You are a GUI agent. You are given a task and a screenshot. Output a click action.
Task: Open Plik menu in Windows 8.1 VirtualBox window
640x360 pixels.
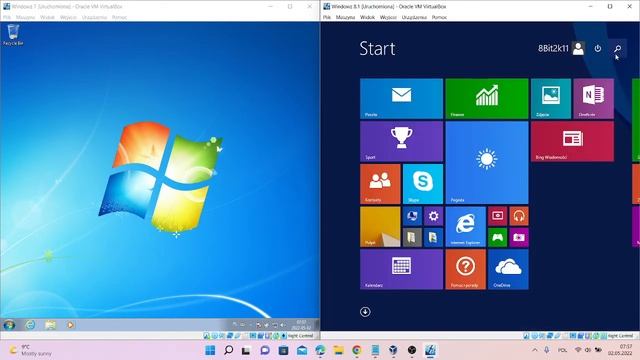tap(327, 17)
